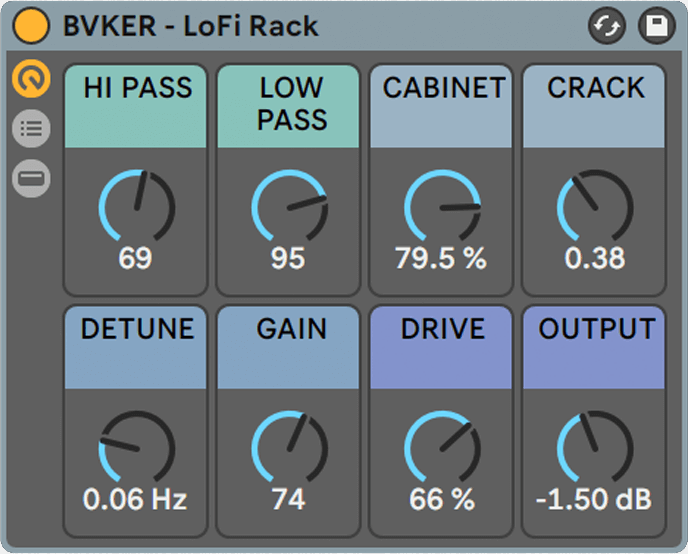The width and height of the screenshot is (688, 554).
Task: Select the CRACK macro label
Action: pyautogui.click(x=596, y=87)
